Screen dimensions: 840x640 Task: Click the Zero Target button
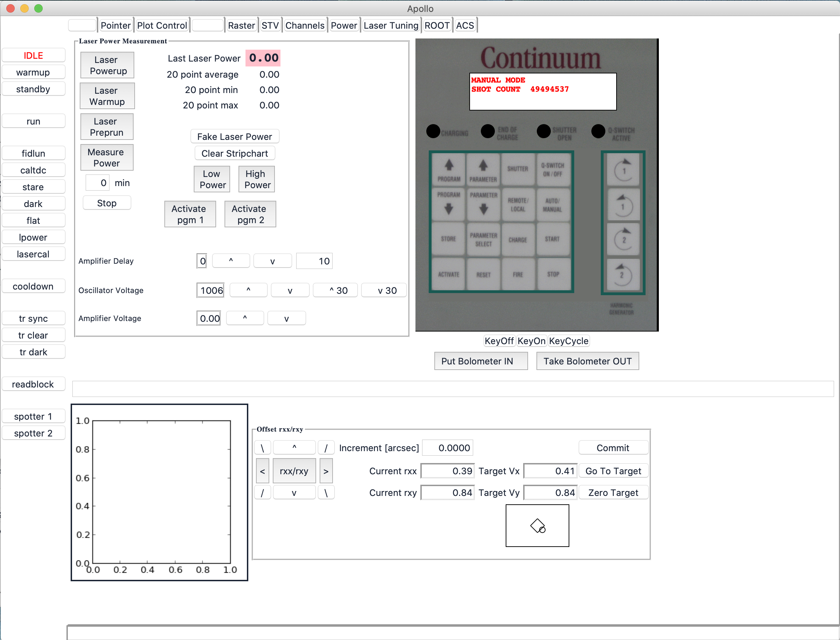tap(613, 492)
